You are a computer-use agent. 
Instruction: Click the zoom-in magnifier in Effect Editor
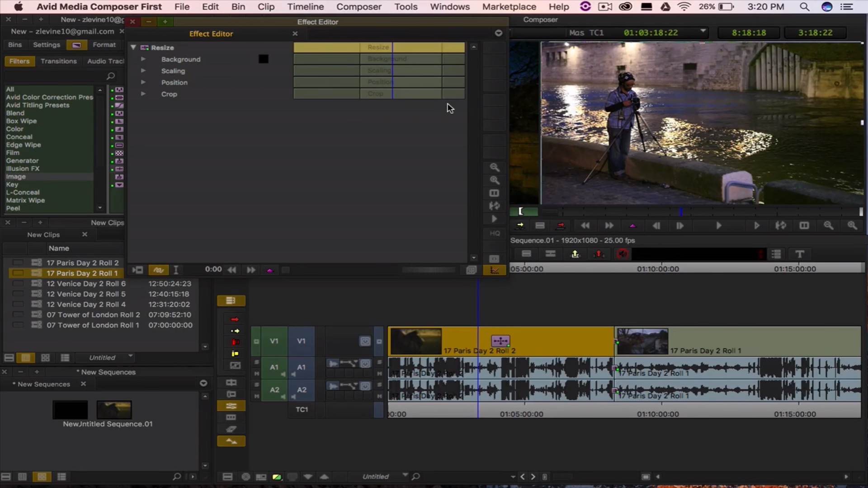495,180
